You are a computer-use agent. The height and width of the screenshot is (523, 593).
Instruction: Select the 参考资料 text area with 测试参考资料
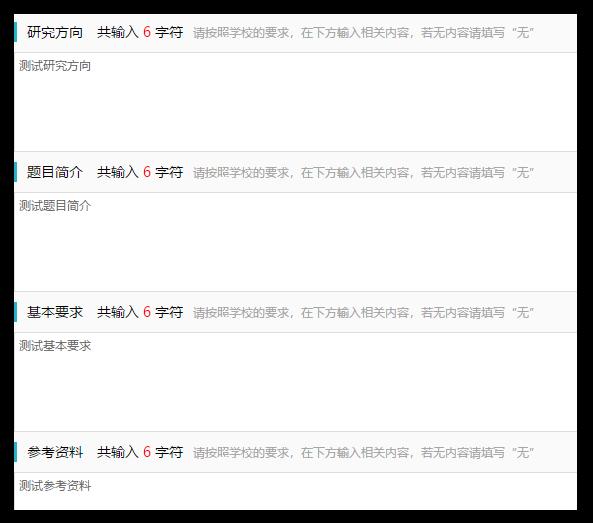click(295, 491)
